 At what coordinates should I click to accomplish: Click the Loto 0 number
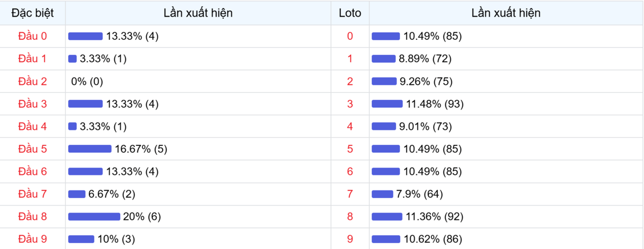pos(350,36)
